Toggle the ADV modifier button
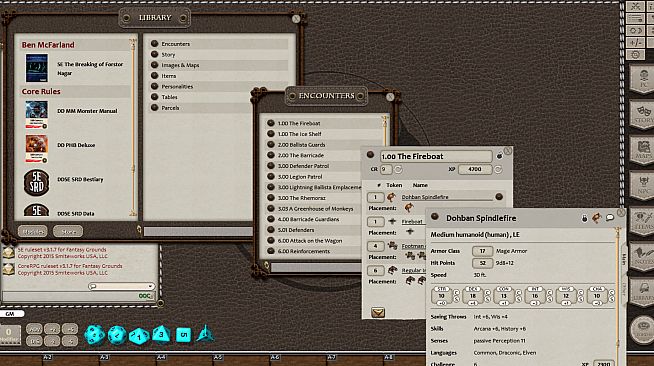The width and height of the screenshot is (654, 366). [x=34, y=329]
